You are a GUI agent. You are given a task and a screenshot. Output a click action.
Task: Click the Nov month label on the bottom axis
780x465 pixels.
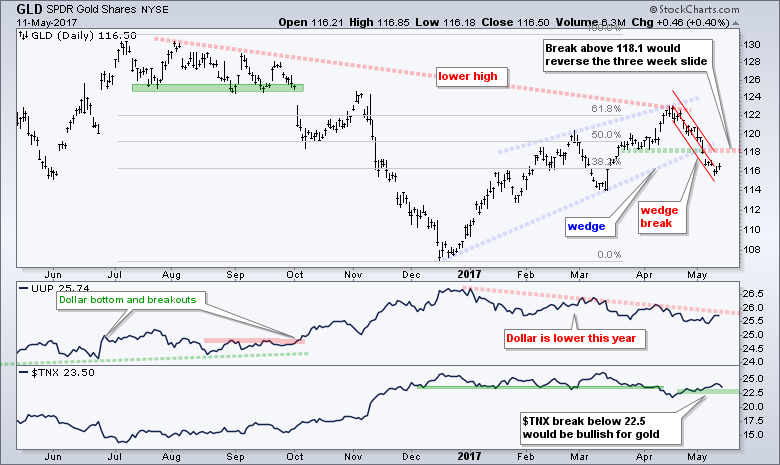pos(353,457)
